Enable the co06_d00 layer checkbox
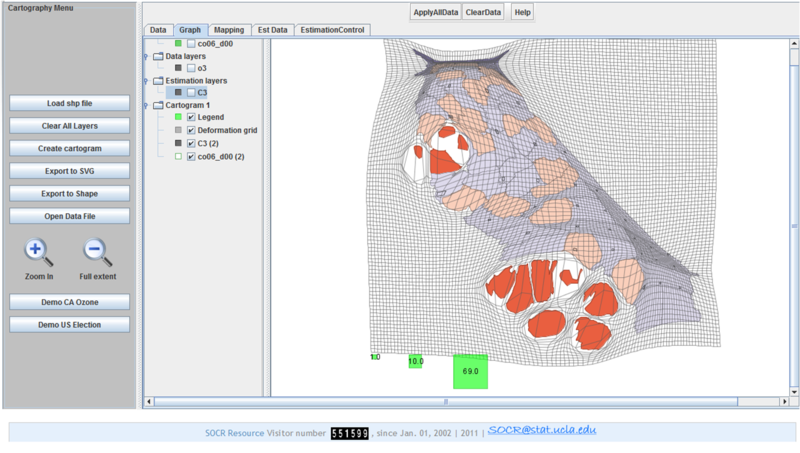 click(191, 44)
